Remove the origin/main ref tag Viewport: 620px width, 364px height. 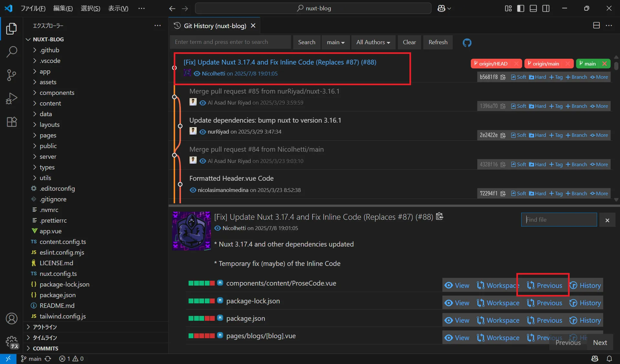tap(568, 64)
